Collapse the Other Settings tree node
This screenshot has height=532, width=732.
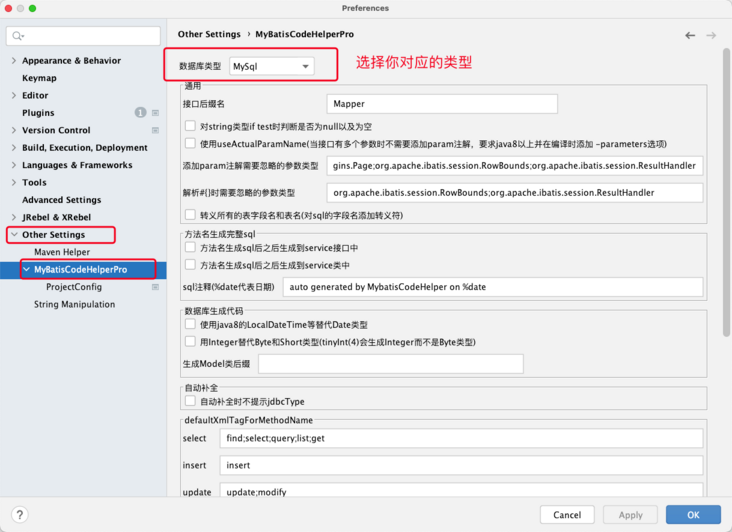point(14,234)
